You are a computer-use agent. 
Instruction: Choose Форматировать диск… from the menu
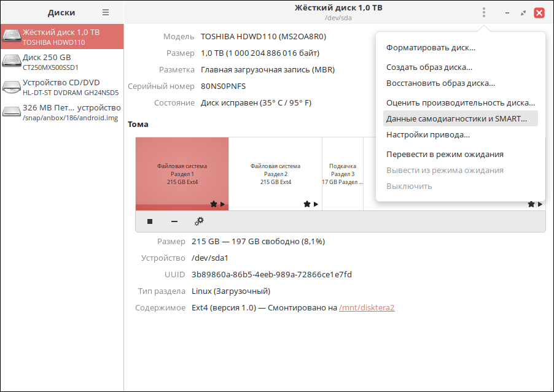point(431,48)
